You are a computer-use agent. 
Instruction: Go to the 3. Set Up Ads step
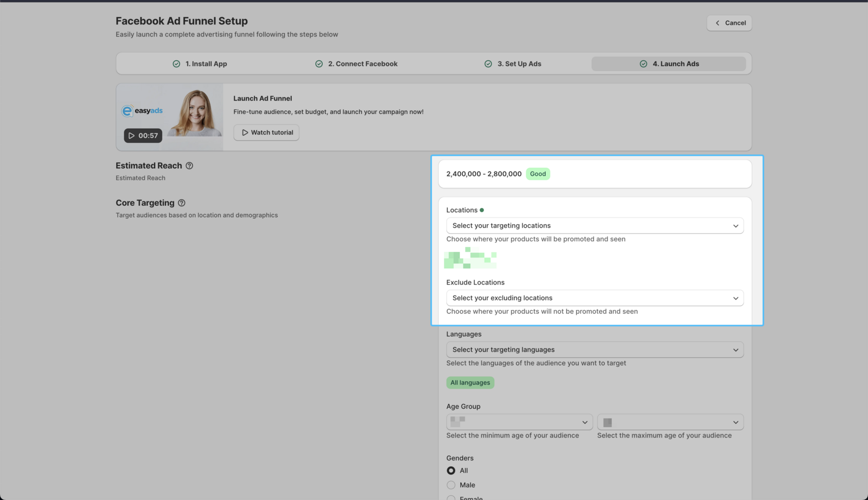click(519, 64)
